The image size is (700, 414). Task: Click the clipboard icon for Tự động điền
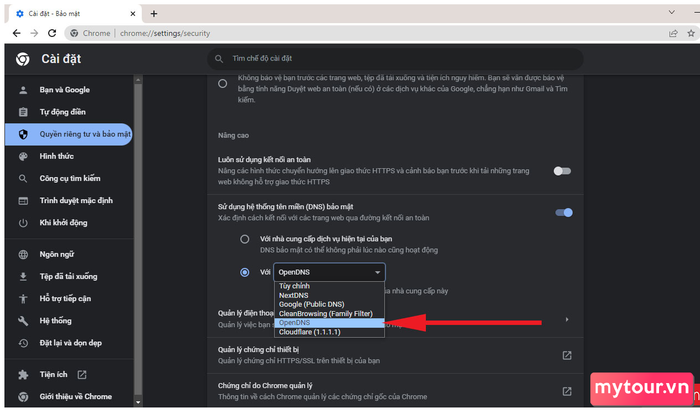[23, 112]
